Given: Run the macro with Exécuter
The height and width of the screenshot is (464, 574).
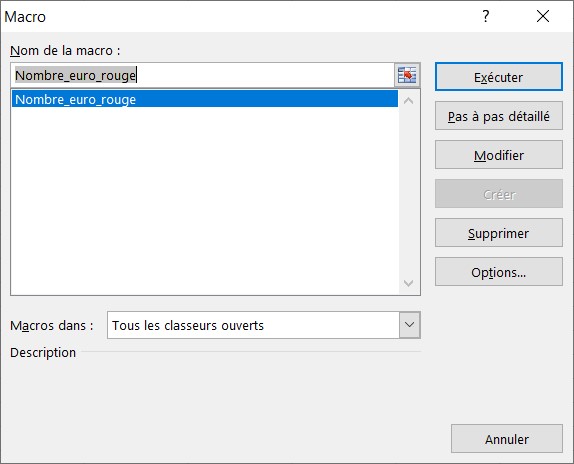Looking at the screenshot, I should (x=499, y=77).
